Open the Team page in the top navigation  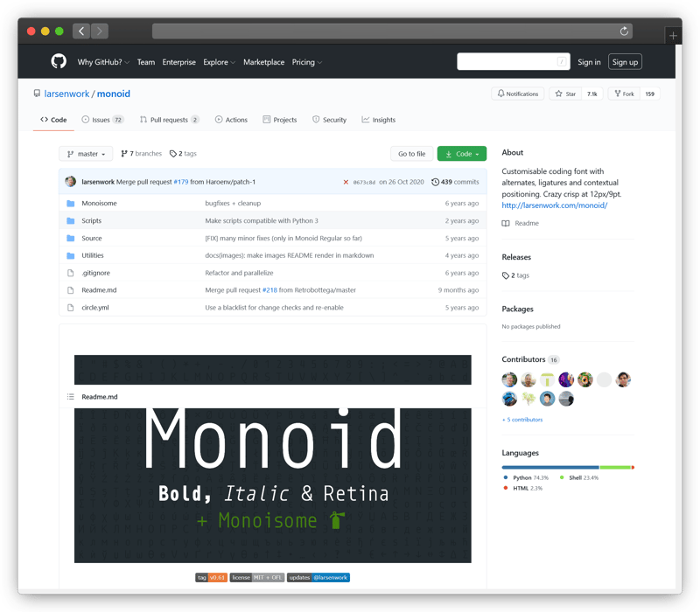coord(146,62)
